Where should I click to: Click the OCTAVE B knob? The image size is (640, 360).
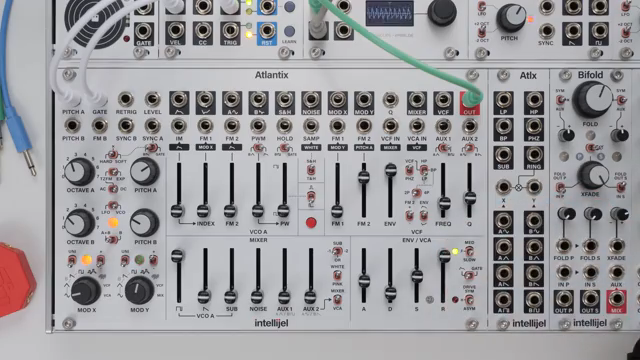79,223
